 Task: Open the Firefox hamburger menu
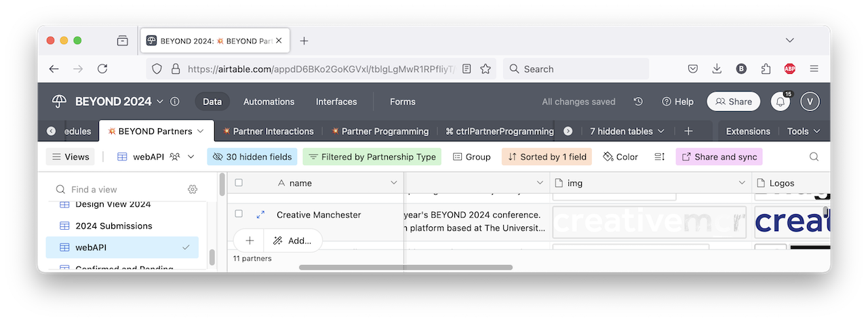coord(814,68)
